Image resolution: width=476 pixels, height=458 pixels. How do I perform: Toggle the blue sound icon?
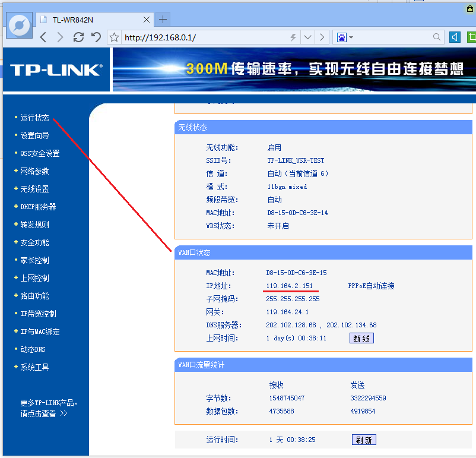(454, 37)
